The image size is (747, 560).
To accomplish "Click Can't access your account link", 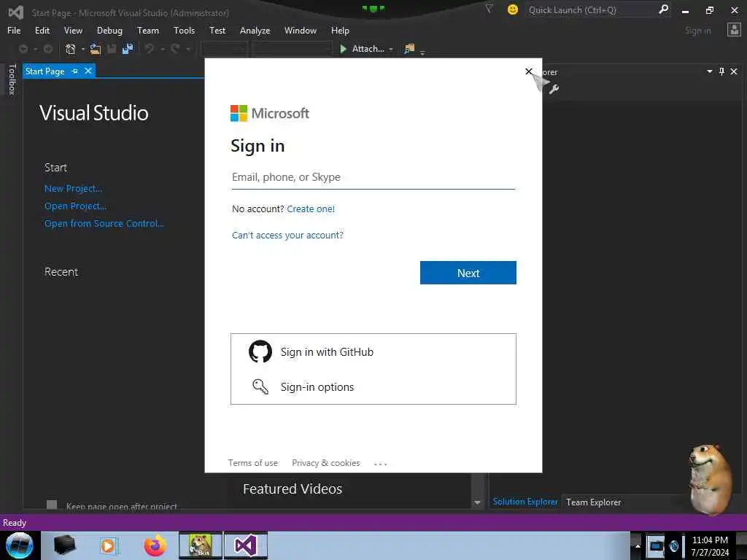I will pyautogui.click(x=287, y=236).
